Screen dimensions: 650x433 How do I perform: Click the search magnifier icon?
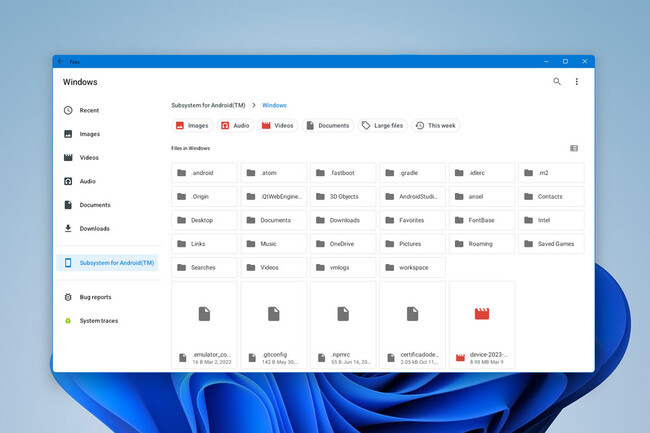[x=557, y=82]
